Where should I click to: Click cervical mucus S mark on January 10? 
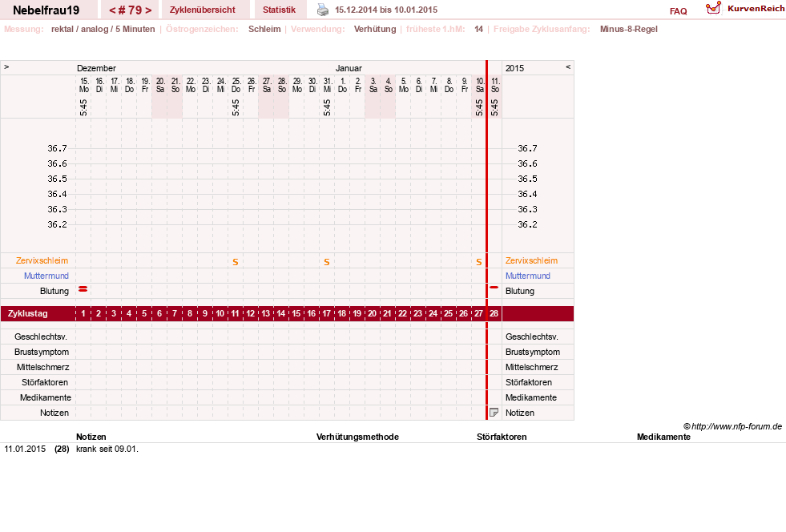(x=478, y=262)
